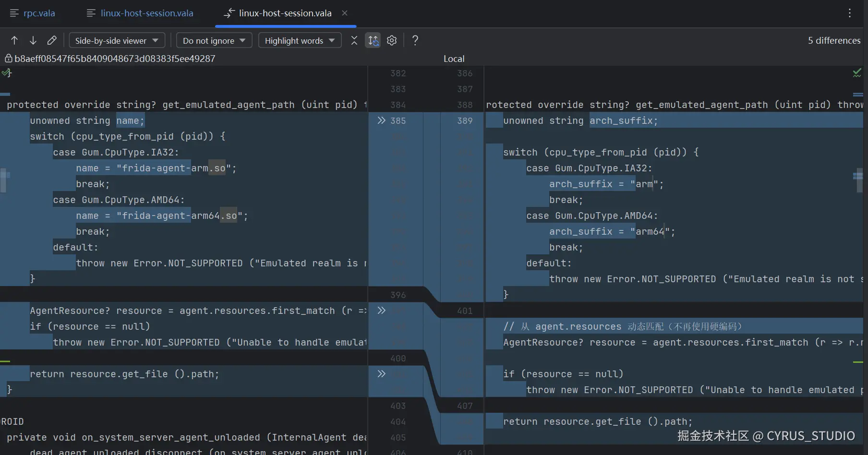Toggle synchronize scrolling button
Screen dimensions: 868x455
[x=373, y=40]
